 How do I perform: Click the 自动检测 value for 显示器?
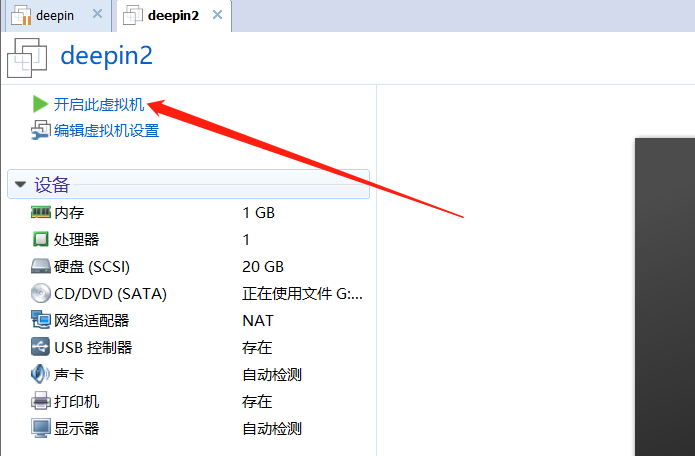(x=272, y=429)
